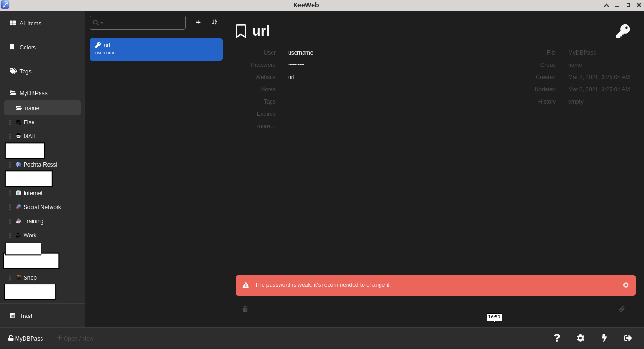Open password generator lightning icon
644x349 pixels.
pos(604,338)
